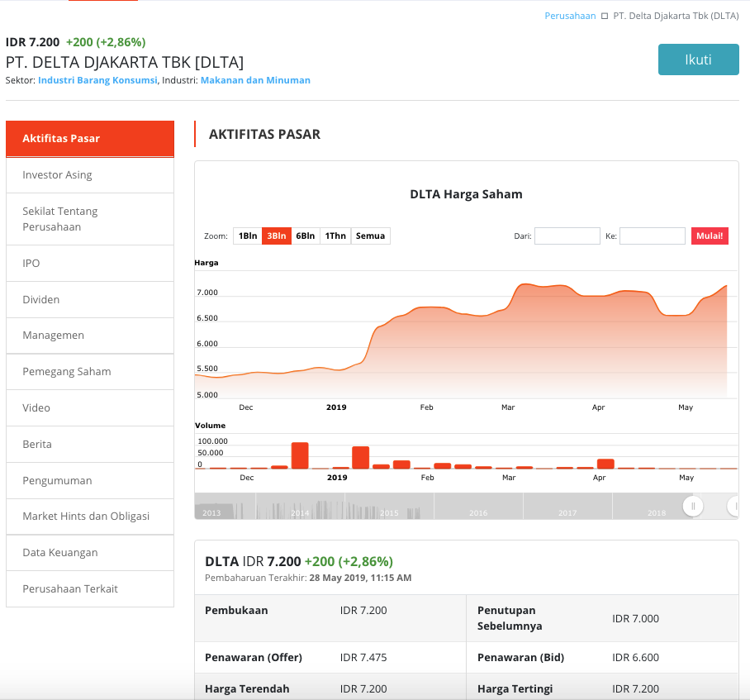Open the Perusahaan Terkait sidebar item
This screenshot has height=700, width=750.
(90, 589)
